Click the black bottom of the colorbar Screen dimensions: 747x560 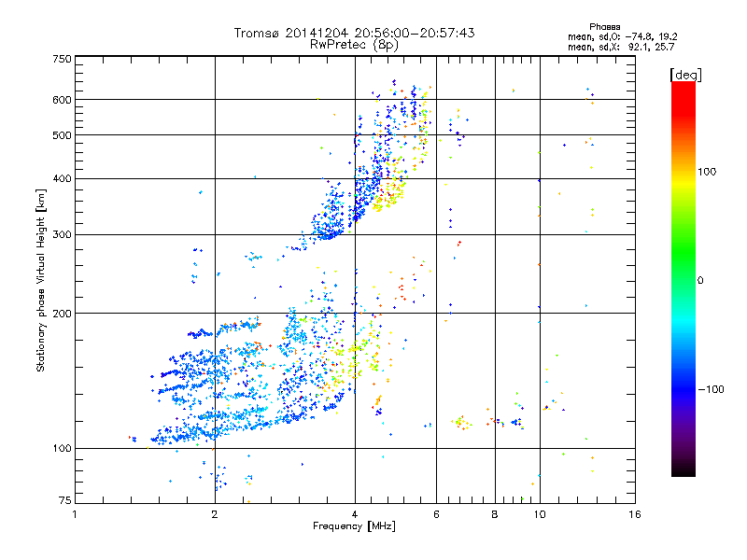click(x=684, y=470)
